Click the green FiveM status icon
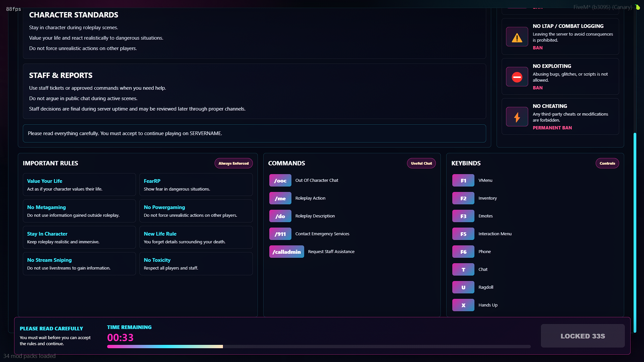Screen dimensions: 644x362 637,7
